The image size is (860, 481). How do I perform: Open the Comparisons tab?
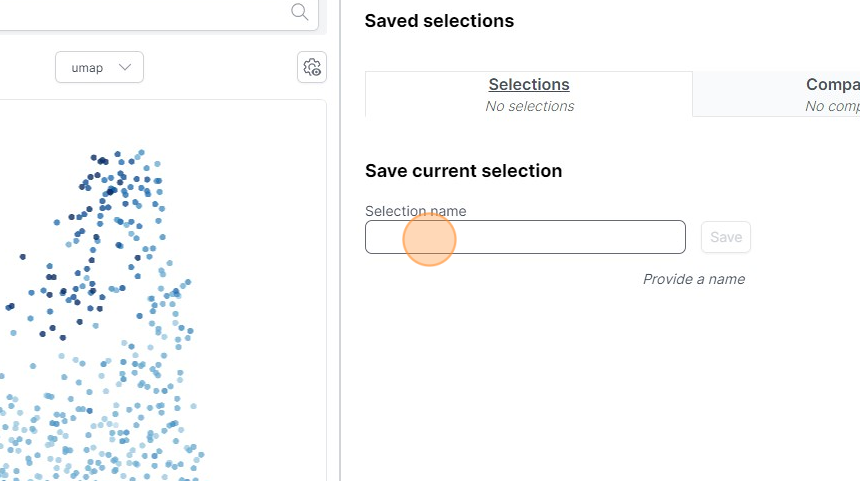832,85
